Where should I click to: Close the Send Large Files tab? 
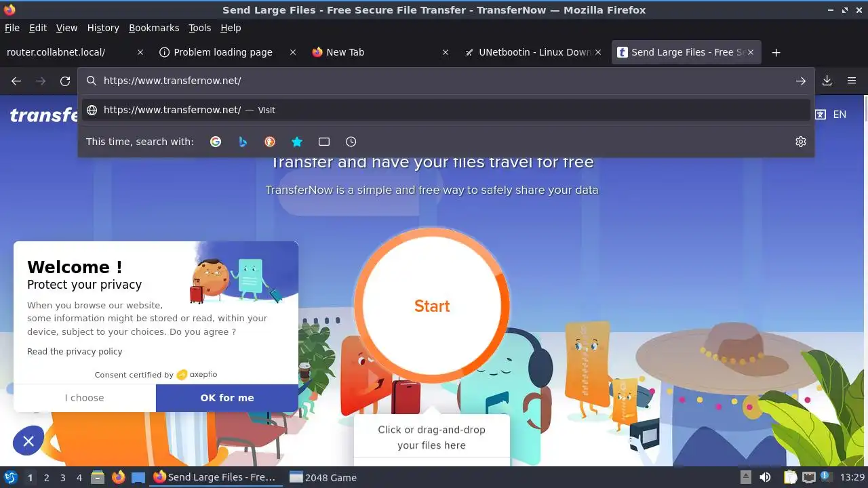(x=751, y=52)
